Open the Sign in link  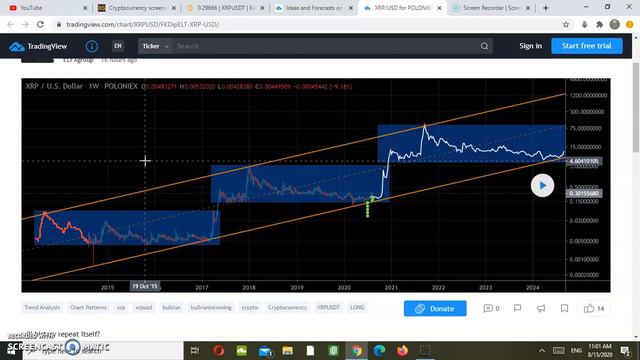tap(530, 46)
